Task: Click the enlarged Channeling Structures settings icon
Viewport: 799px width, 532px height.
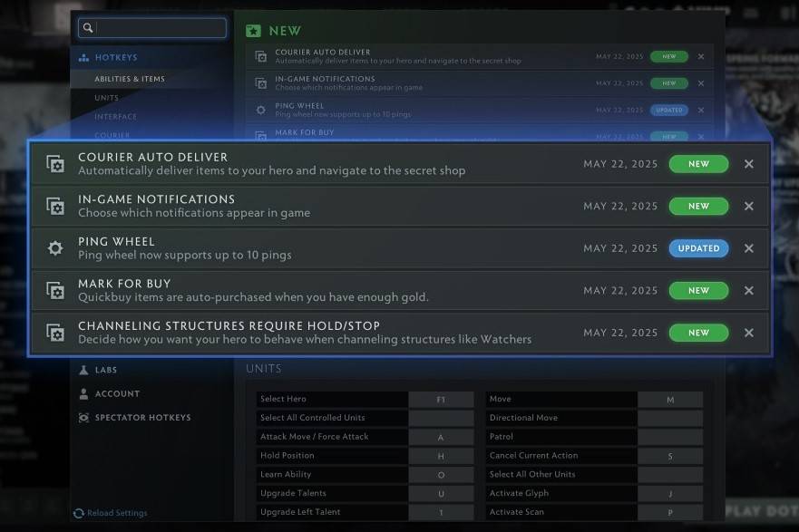Action: (x=55, y=333)
